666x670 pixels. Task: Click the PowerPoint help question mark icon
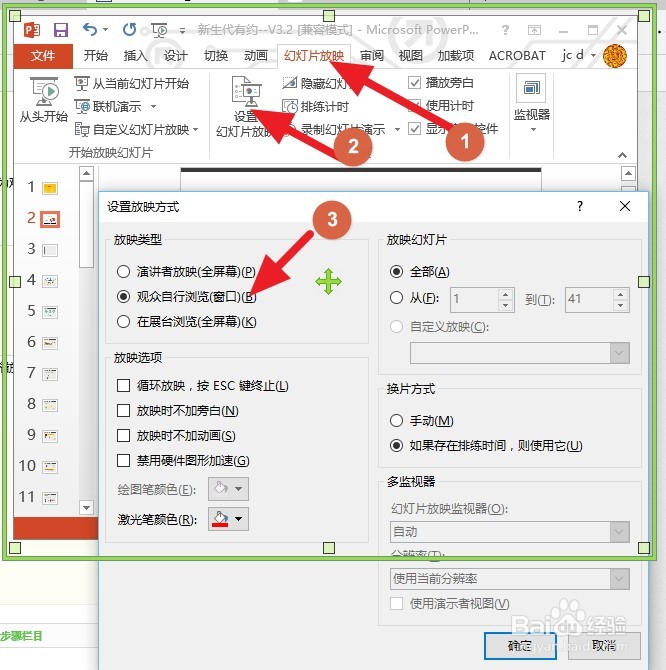click(505, 30)
